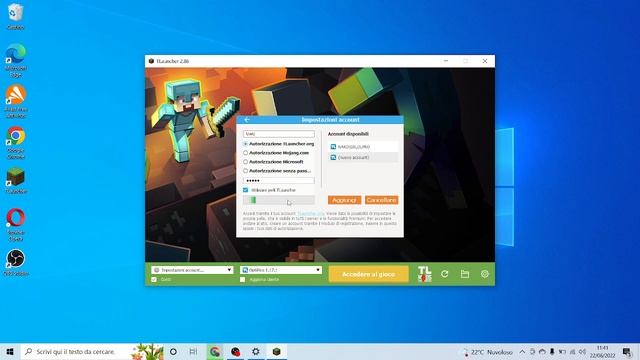Click the password input field
The image size is (640, 360).
point(279,180)
